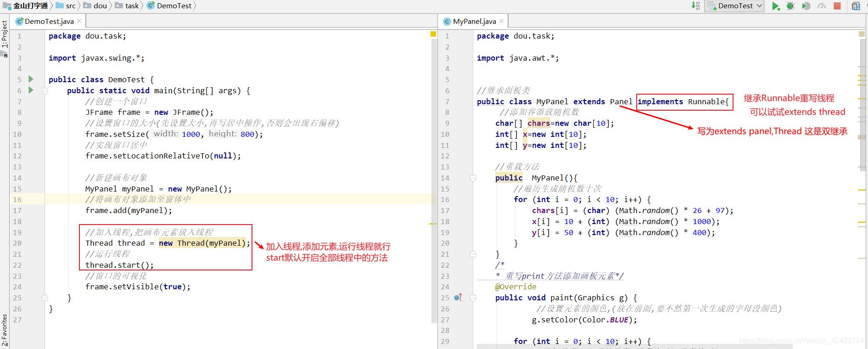Screen dimensions: 868x349
Task: Click 'implements Runnable{' text
Action: coord(683,101)
